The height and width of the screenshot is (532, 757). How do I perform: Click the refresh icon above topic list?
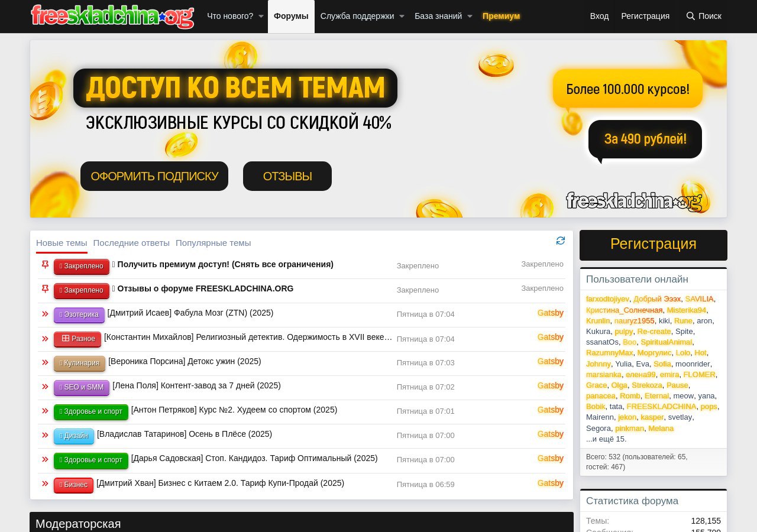(x=561, y=241)
